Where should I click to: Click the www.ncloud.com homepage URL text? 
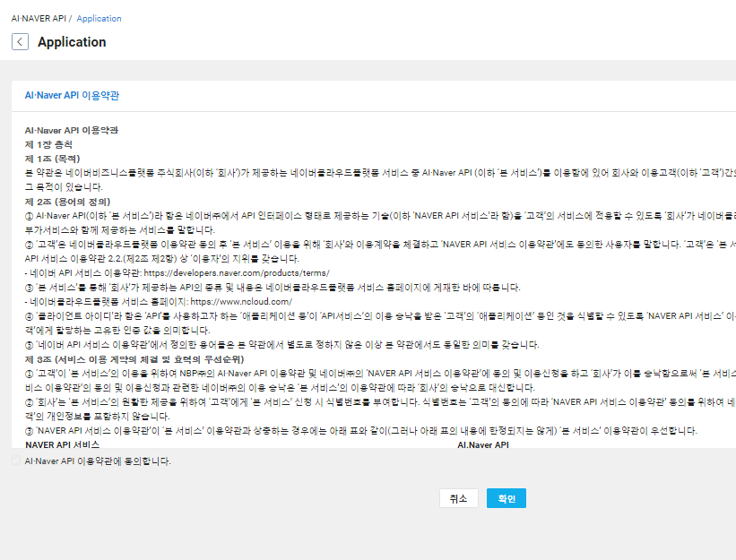(x=241, y=302)
